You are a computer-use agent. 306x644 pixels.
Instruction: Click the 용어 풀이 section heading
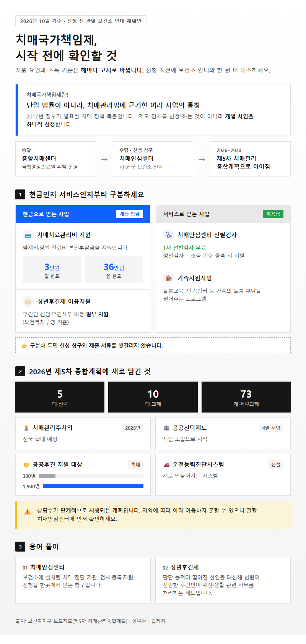pyautogui.click(x=44, y=547)
